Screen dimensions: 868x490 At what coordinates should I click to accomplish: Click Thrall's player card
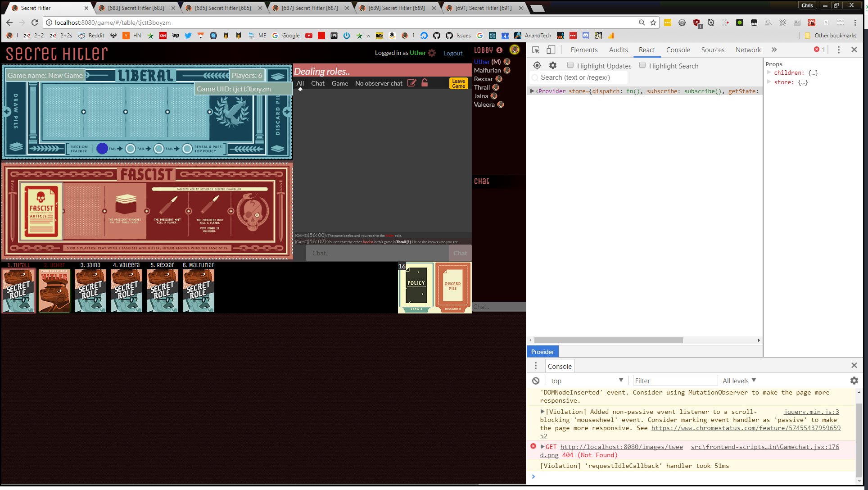(18, 290)
